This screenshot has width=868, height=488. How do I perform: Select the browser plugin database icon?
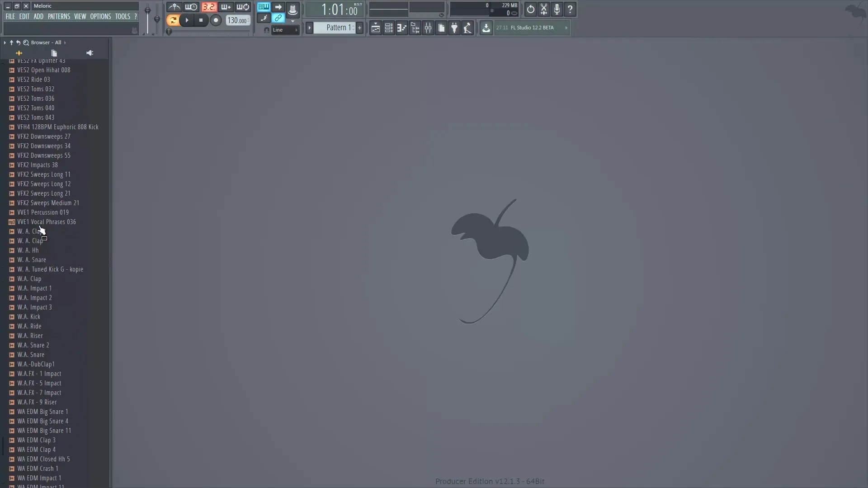coord(90,53)
